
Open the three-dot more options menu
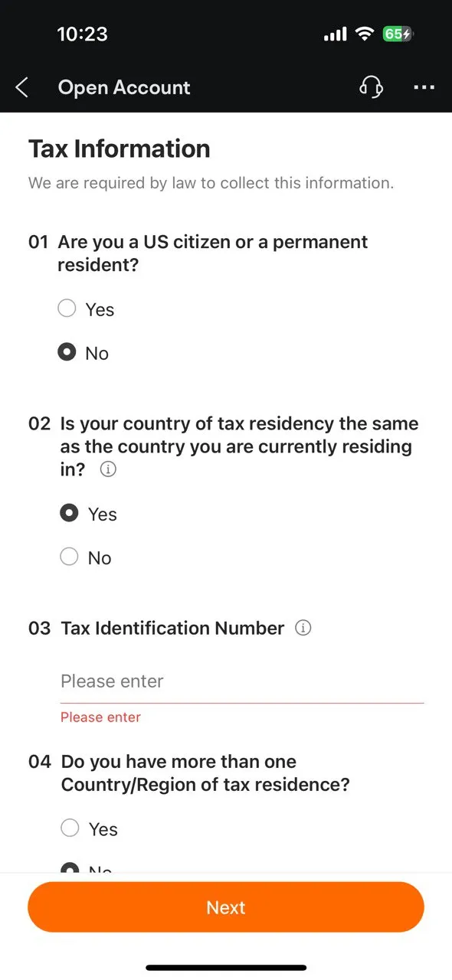click(x=424, y=88)
